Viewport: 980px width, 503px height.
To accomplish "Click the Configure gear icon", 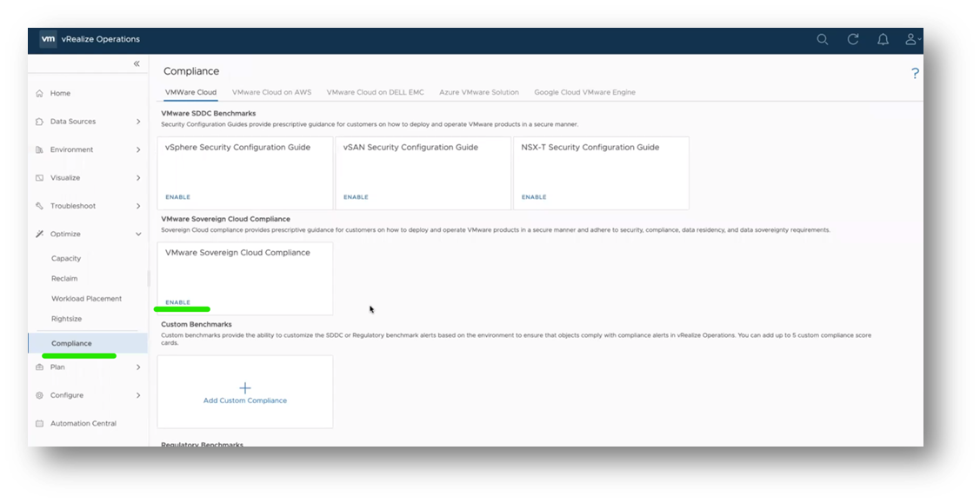I will click(39, 395).
